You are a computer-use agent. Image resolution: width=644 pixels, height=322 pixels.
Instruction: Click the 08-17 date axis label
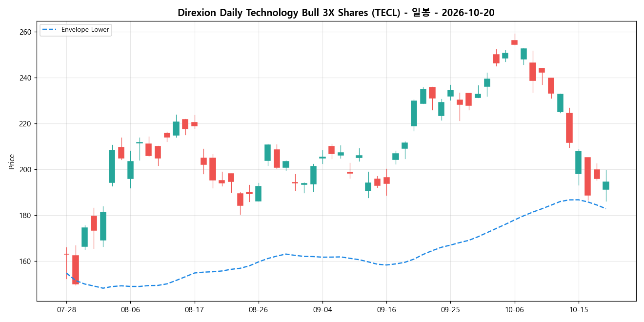tap(195, 310)
